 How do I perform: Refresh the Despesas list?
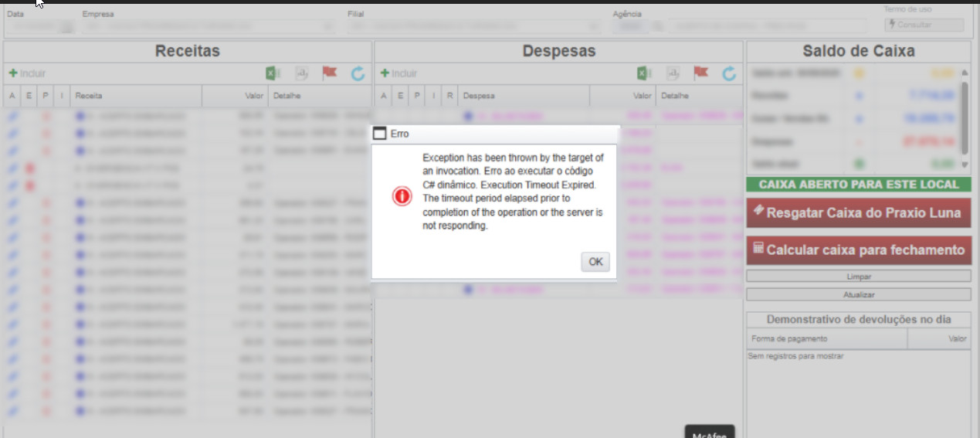click(729, 73)
